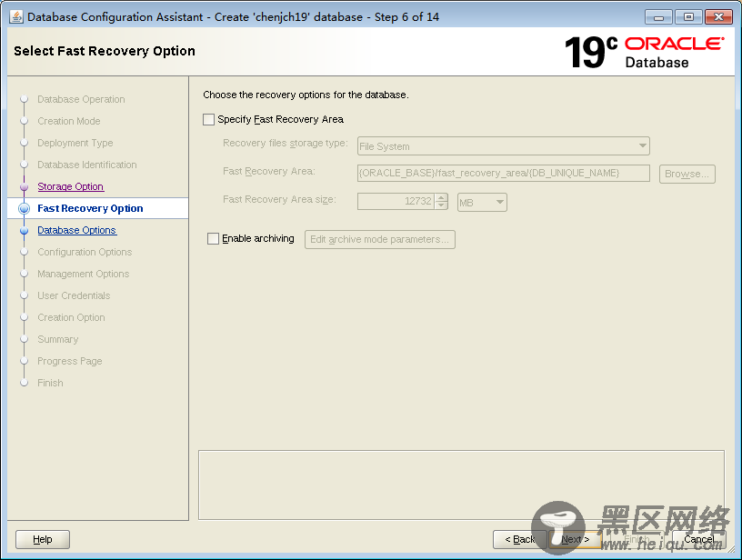
Task: Click Finish step in sidebar
Action: (x=50, y=383)
